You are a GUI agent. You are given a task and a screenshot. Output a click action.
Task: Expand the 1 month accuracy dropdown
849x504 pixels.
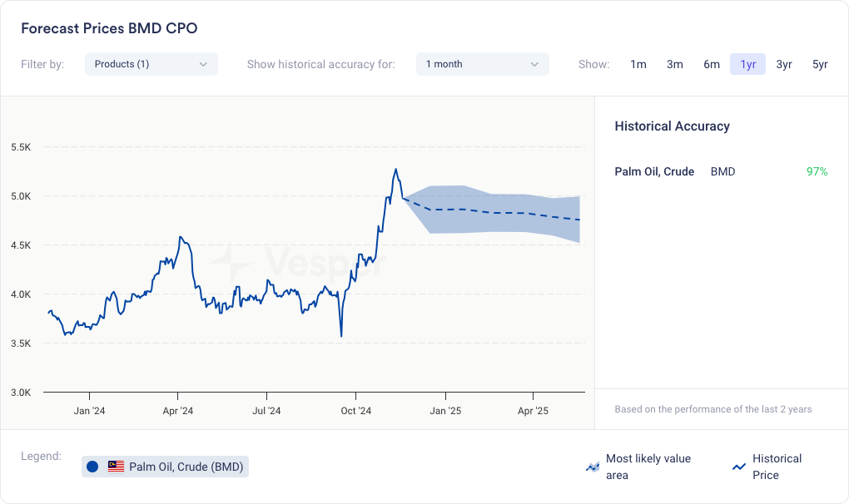click(x=482, y=64)
